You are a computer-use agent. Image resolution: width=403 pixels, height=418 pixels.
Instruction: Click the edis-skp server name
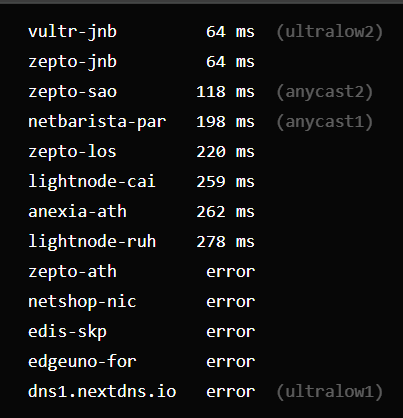[x=68, y=332]
